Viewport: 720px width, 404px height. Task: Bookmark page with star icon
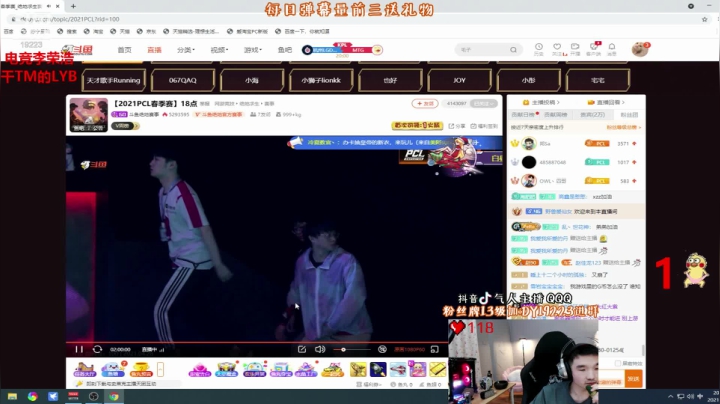point(704,19)
